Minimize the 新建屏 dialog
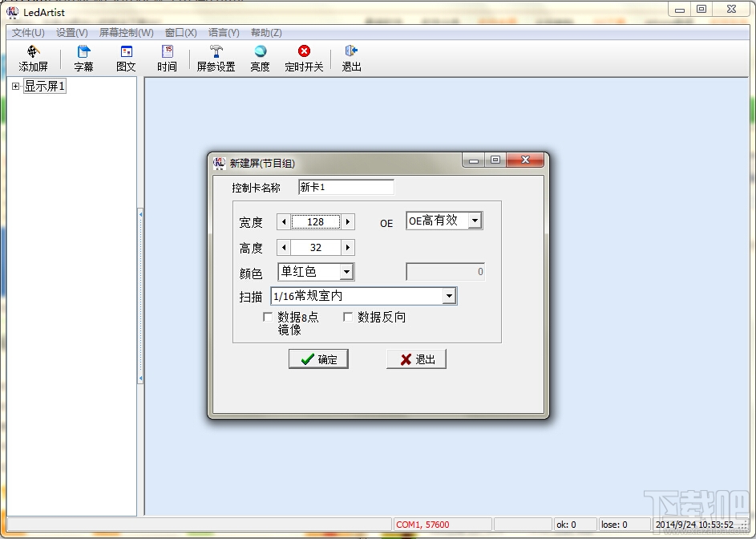The height and width of the screenshot is (539, 756). coord(474,160)
